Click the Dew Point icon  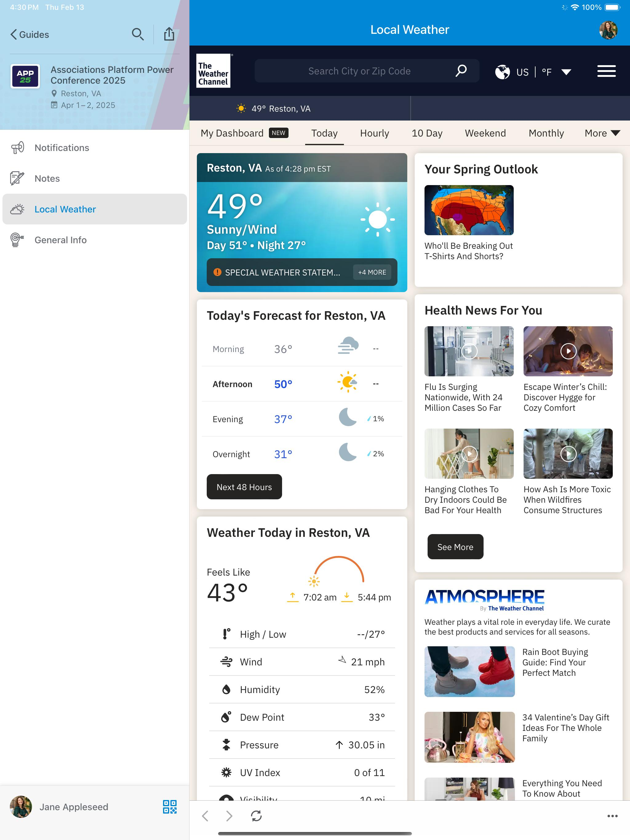[x=226, y=717]
